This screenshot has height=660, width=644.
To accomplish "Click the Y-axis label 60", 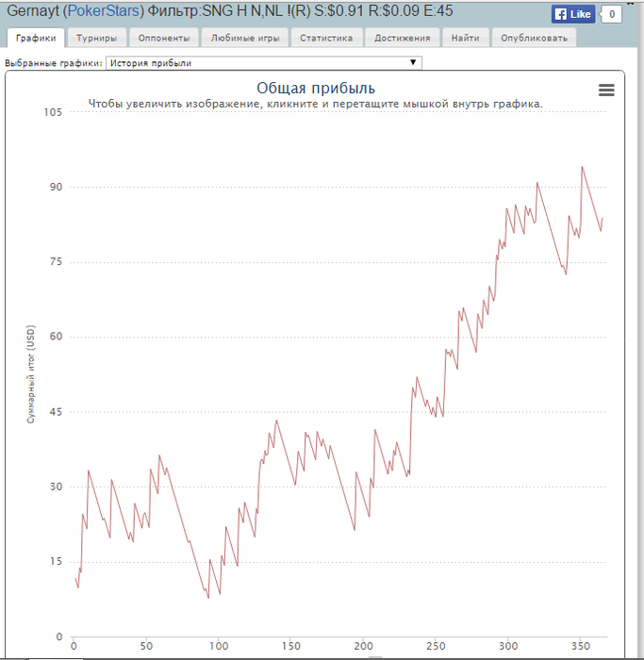I will (x=56, y=337).
